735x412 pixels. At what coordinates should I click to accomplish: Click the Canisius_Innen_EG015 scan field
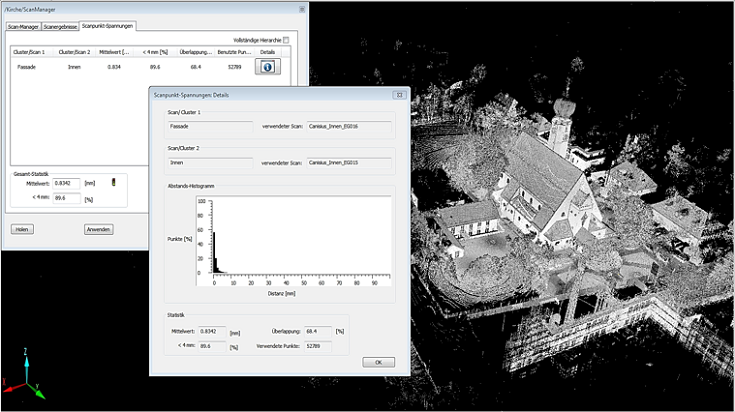coord(349,163)
